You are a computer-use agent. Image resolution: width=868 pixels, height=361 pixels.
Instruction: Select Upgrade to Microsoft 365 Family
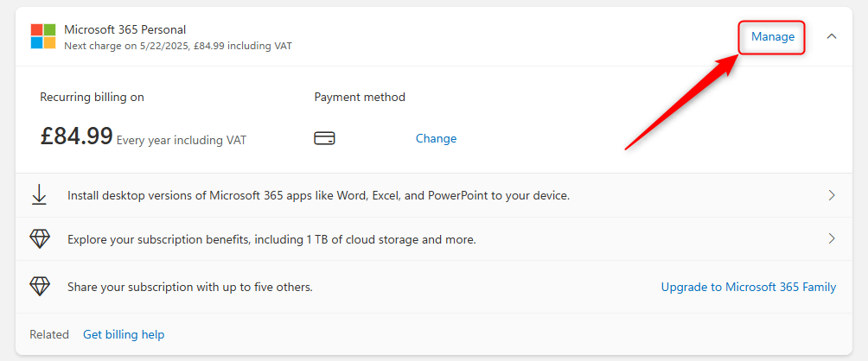pyautogui.click(x=748, y=287)
